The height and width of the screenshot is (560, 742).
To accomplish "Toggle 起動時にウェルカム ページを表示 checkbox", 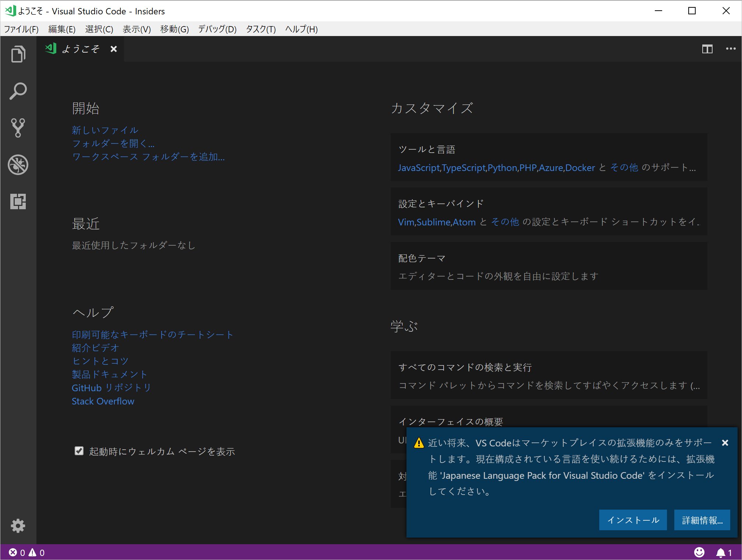I will [x=79, y=451].
